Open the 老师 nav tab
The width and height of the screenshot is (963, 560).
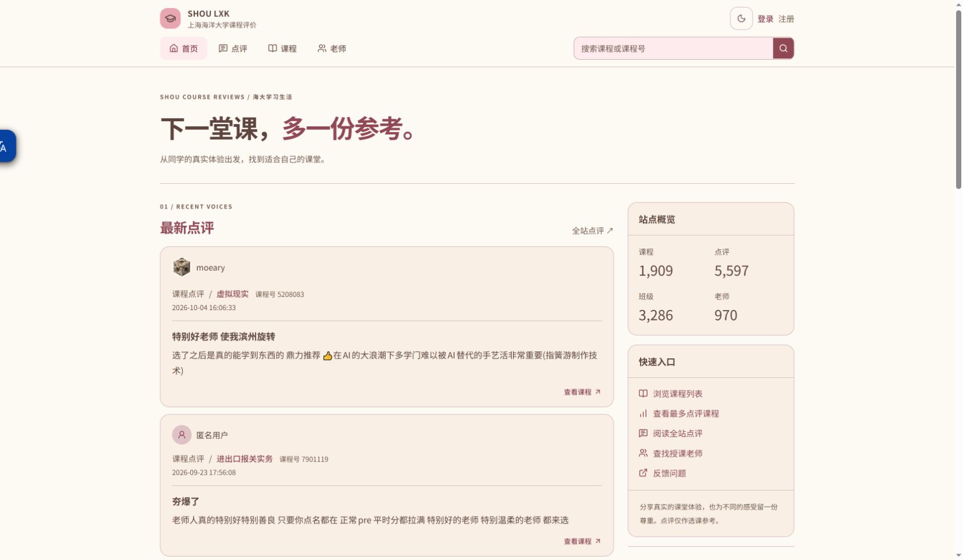pyautogui.click(x=332, y=49)
